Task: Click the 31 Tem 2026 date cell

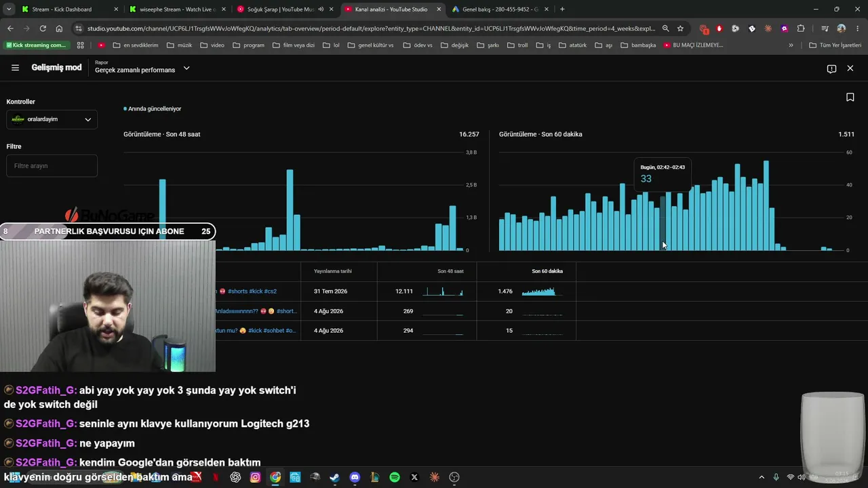Action: tap(330, 291)
